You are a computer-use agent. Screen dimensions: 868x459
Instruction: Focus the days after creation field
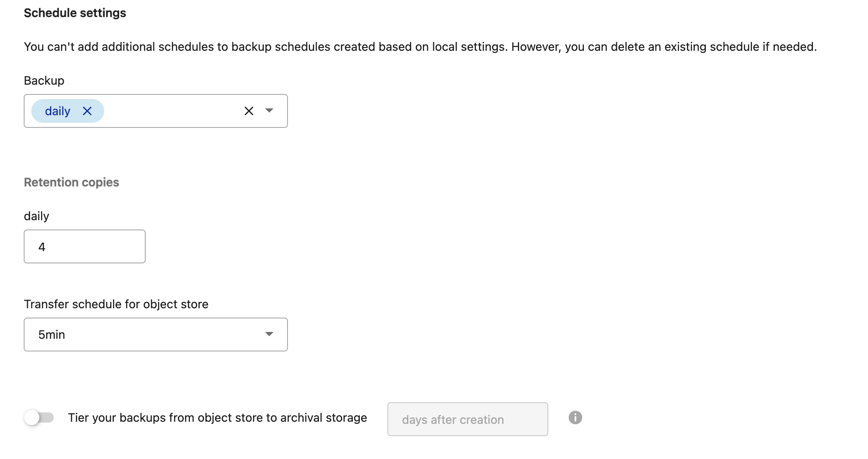point(468,419)
